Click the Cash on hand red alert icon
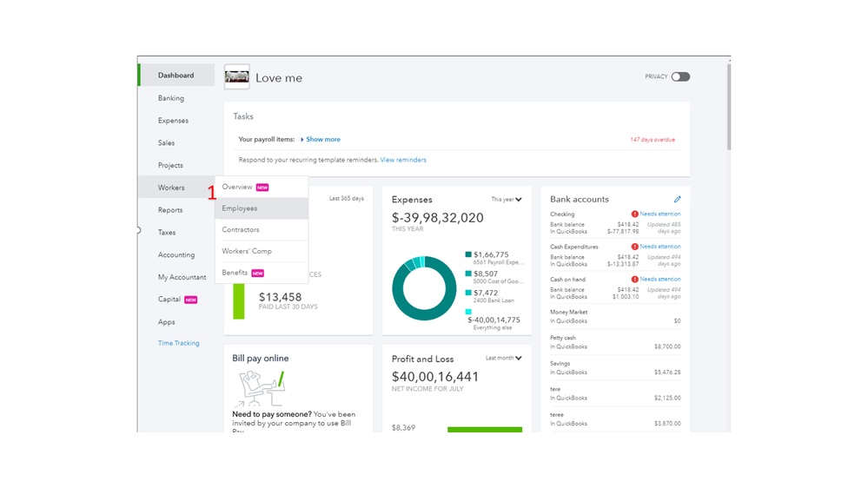Viewport: 868px width, 488px height. 634,280
